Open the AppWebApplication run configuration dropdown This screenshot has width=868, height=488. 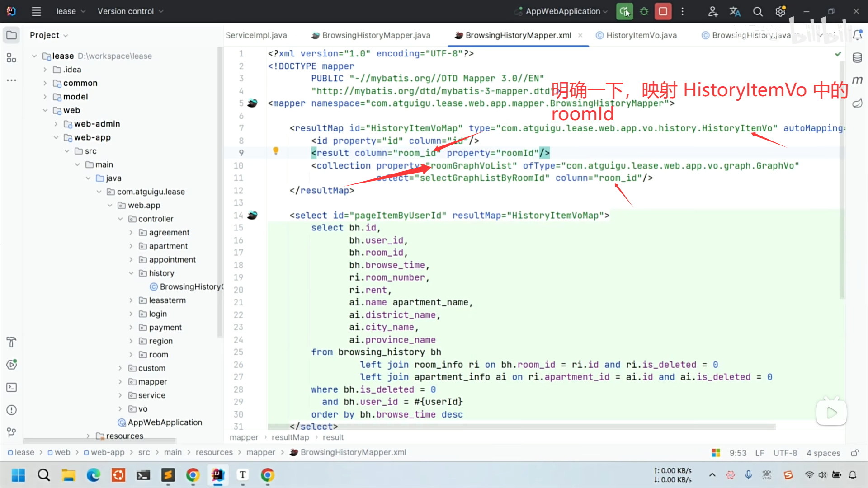pos(563,11)
